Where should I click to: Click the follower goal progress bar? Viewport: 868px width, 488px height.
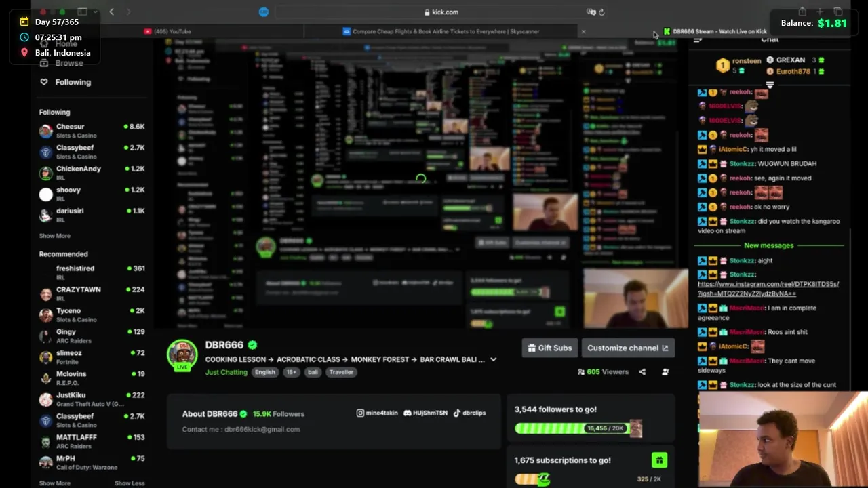578,428
